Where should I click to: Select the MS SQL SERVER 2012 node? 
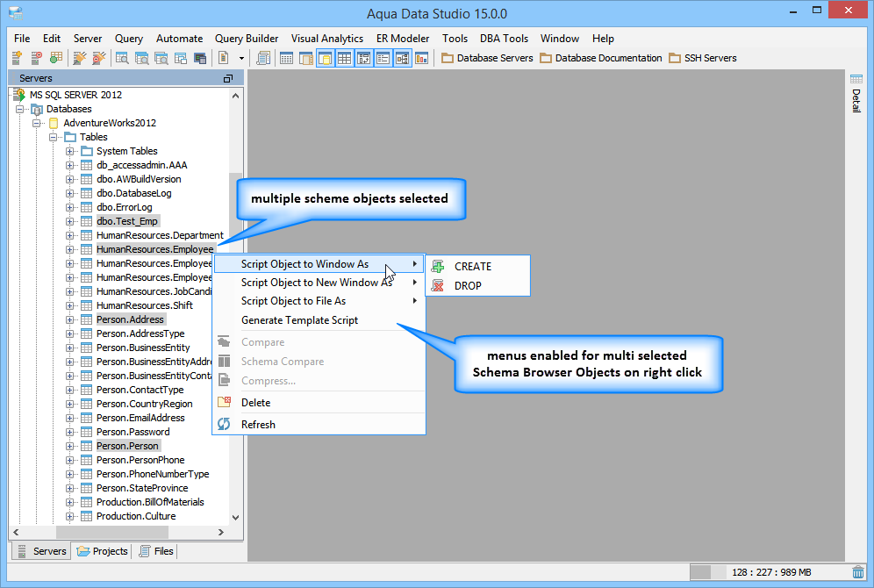(75, 95)
